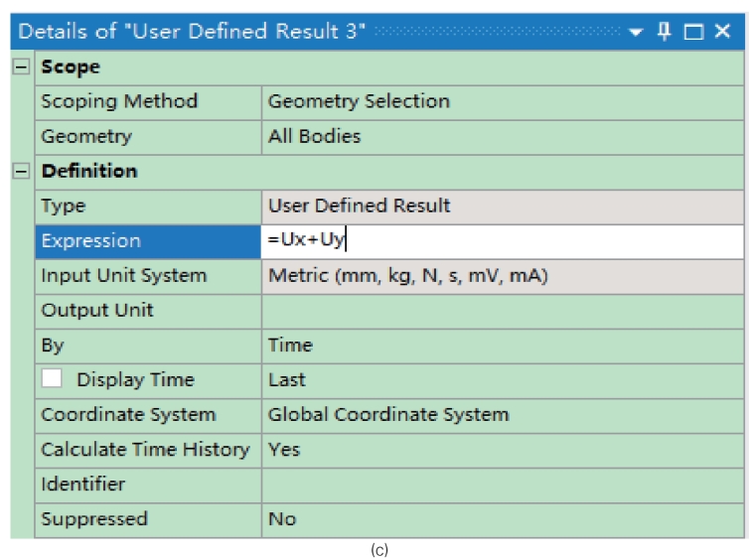Select the Expression row label

pos(148,241)
